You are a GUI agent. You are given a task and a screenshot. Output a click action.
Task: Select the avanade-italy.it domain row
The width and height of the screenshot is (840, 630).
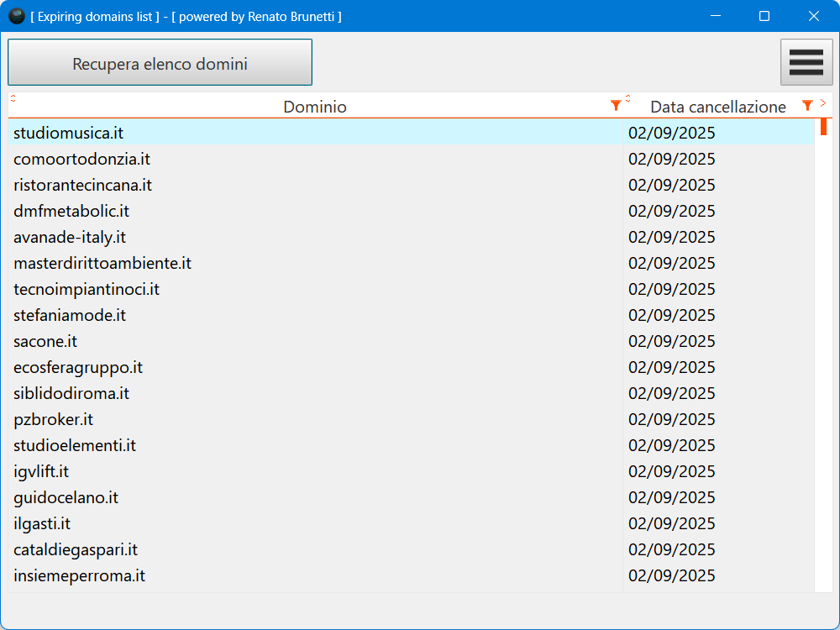click(70, 237)
